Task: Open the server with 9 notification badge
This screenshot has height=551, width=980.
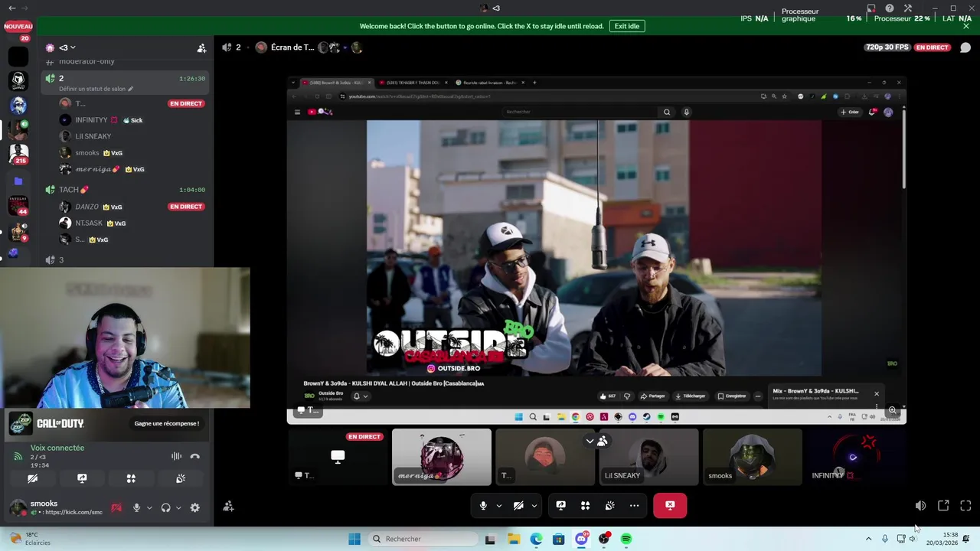Action: [18, 231]
